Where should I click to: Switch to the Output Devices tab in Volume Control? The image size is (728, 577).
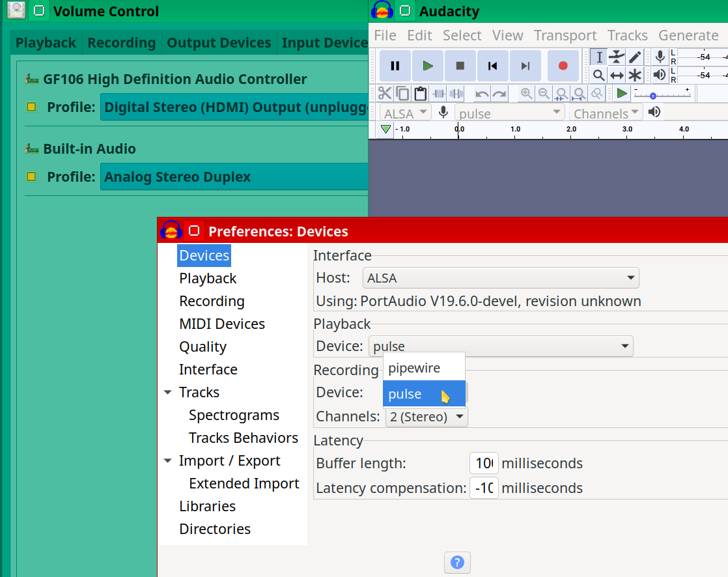219,43
